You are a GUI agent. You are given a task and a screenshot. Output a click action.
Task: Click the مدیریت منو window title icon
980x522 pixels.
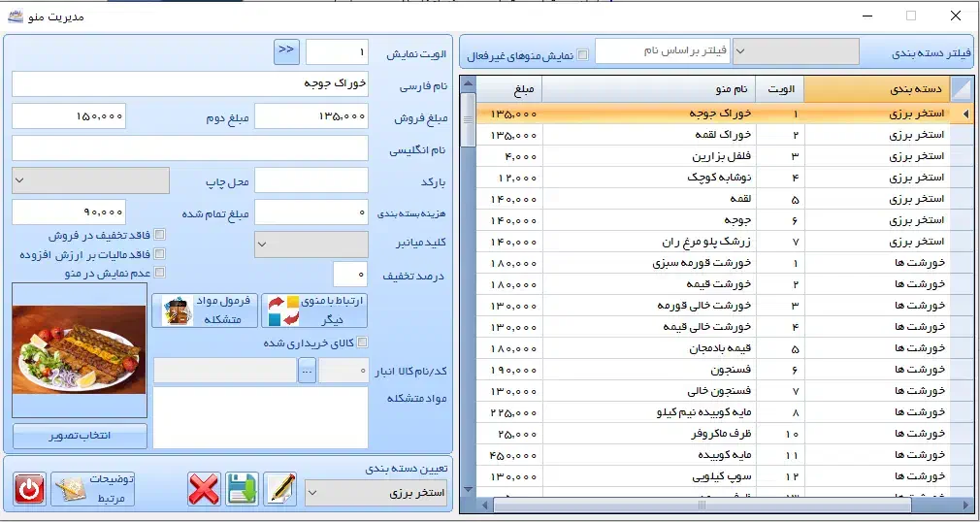coord(15,16)
